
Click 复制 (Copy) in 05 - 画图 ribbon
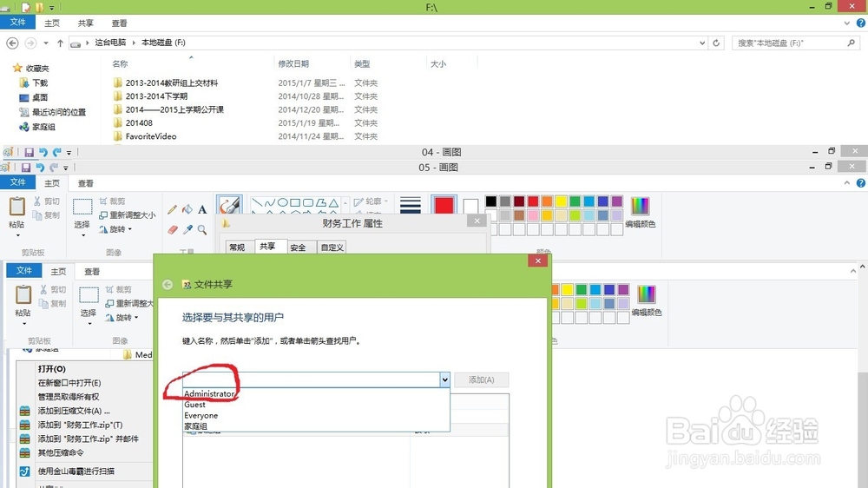pos(47,215)
